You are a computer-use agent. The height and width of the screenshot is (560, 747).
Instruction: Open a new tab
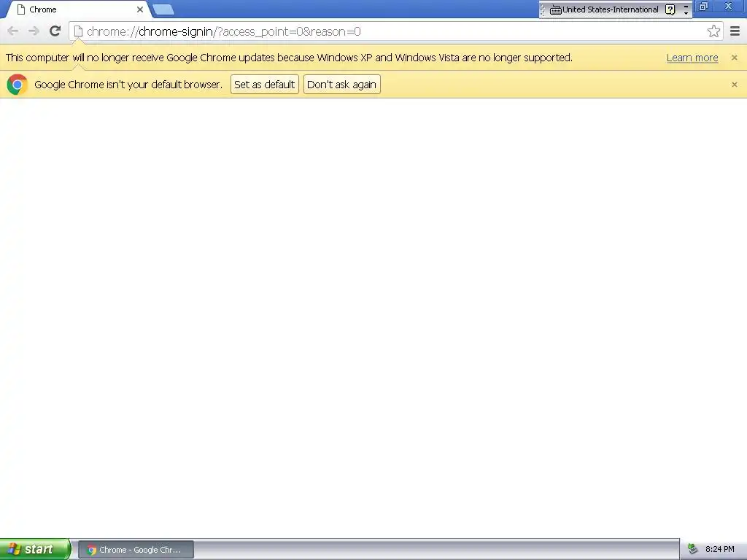pyautogui.click(x=163, y=9)
